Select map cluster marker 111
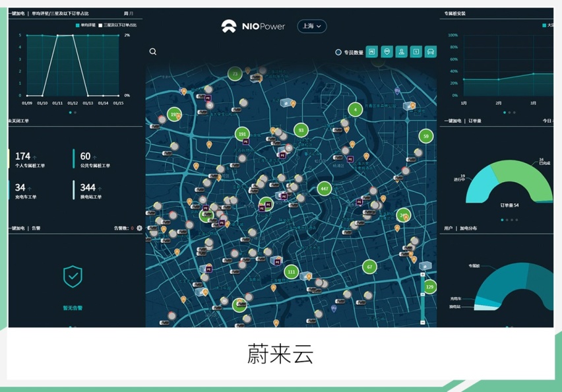Screen dimensions: 562x392 click(x=292, y=272)
